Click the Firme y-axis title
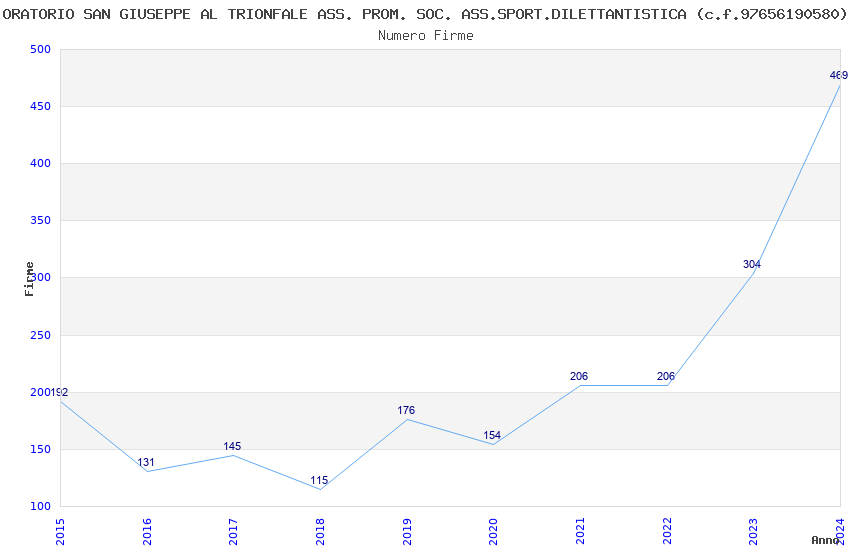Viewport: 850px width, 550px height. [29, 278]
